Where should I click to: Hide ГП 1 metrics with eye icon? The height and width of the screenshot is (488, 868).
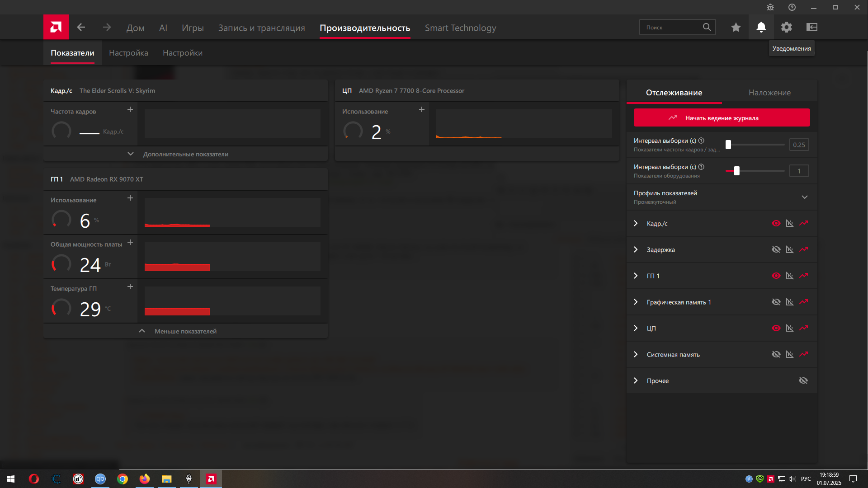pos(776,276)
